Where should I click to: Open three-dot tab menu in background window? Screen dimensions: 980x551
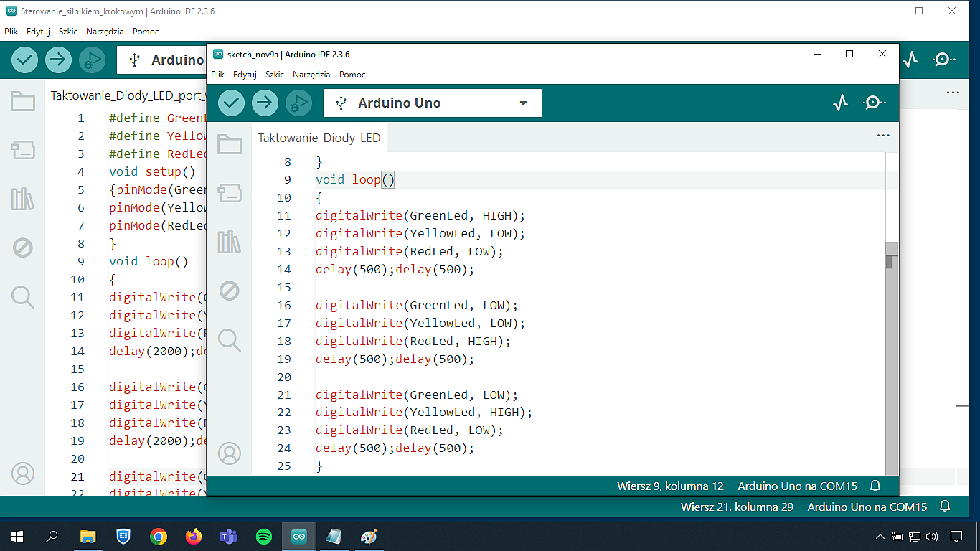[952, 93]
